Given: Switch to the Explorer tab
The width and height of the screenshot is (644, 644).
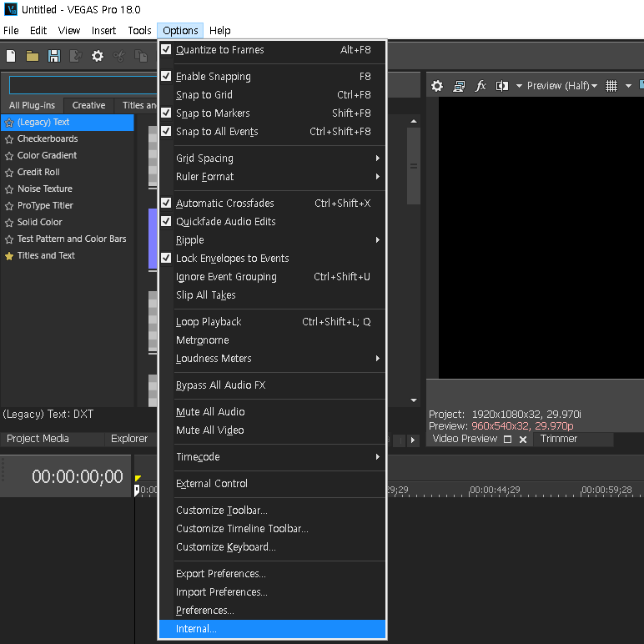Looking at the screenshot, I should tap(129, 439).
